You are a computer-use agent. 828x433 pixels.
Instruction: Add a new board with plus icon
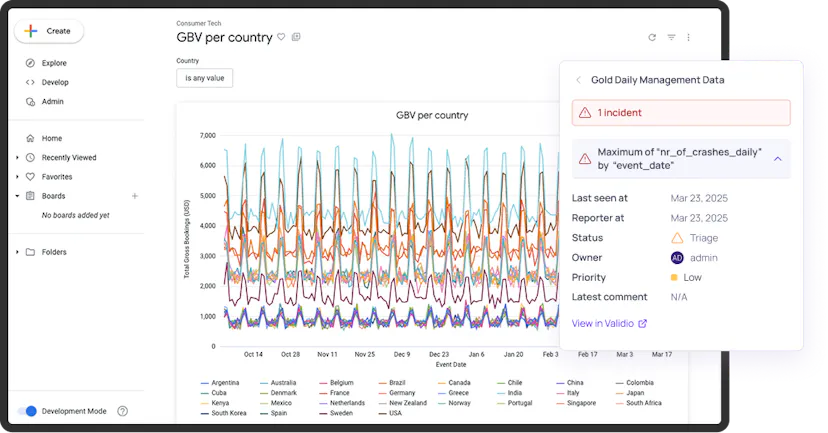[135, 196]
